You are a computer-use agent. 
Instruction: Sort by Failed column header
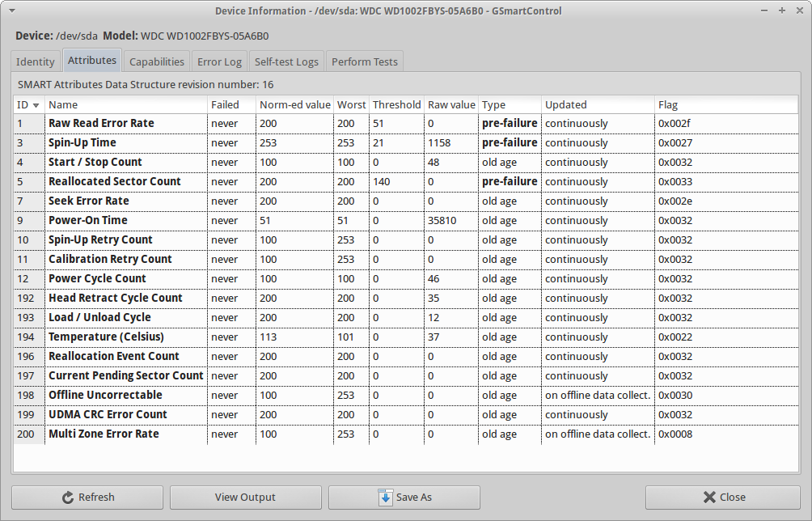[x=231, y=104]
